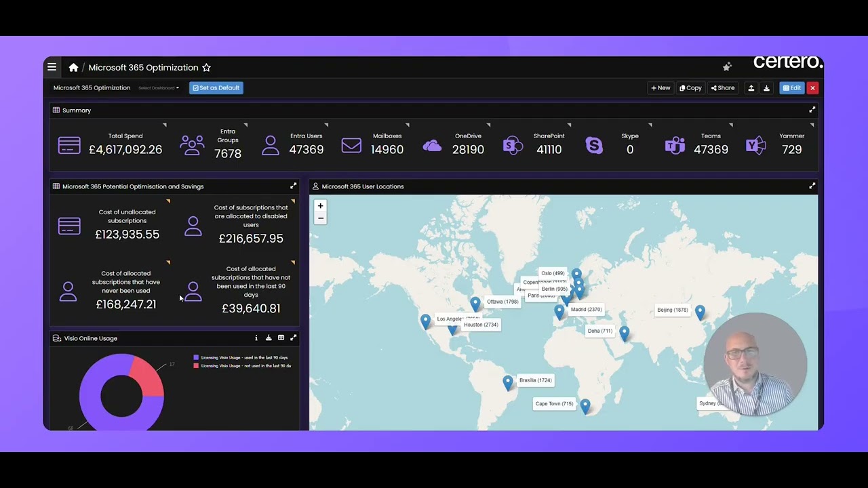Screen dimensions: 868x488
Task: Click the Visio Online Usage info icon
Action: (256, 338)
